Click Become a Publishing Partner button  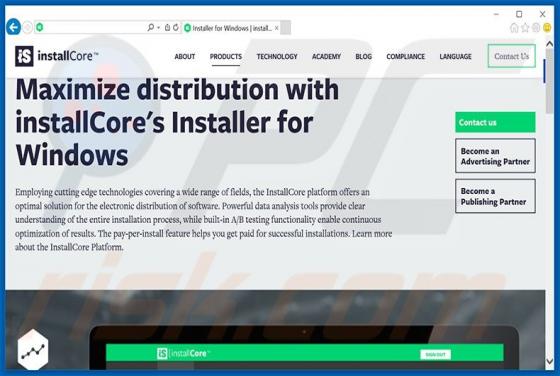[x=495, y=196]
